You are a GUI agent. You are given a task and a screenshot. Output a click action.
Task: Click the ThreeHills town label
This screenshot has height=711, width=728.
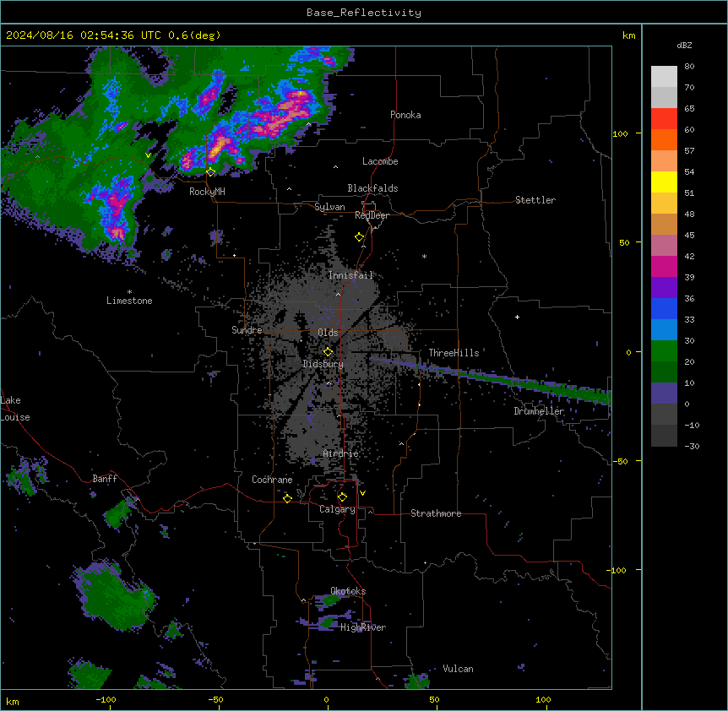tap(454, 353)
